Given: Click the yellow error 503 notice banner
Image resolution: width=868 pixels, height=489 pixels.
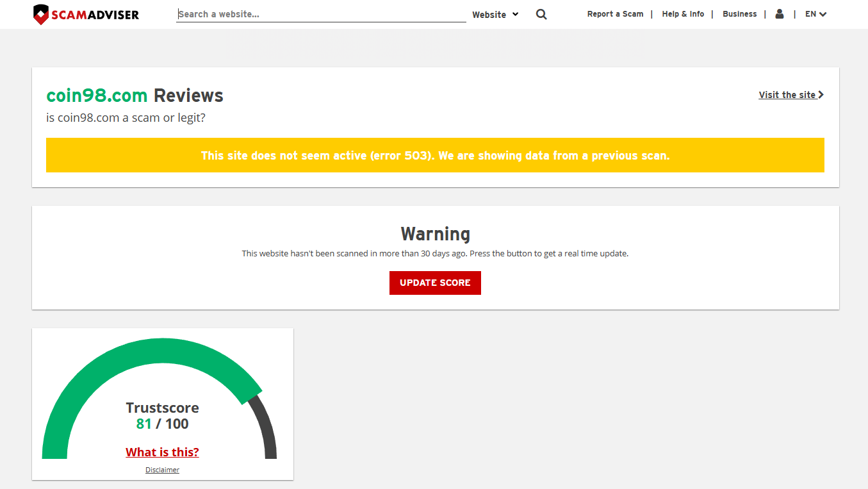Looking at the screenshot, I should [435, 155].
